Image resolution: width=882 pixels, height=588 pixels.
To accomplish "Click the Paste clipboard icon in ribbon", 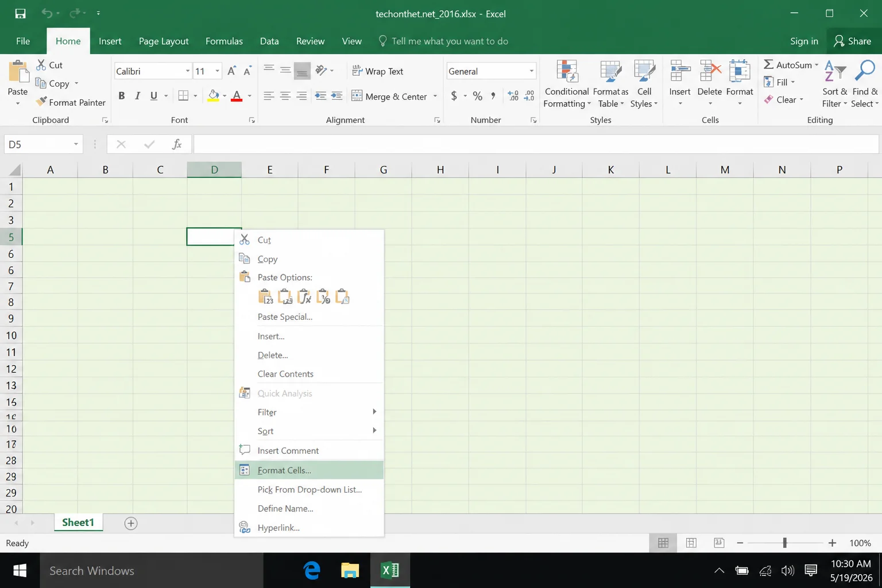I will (18, 72).
